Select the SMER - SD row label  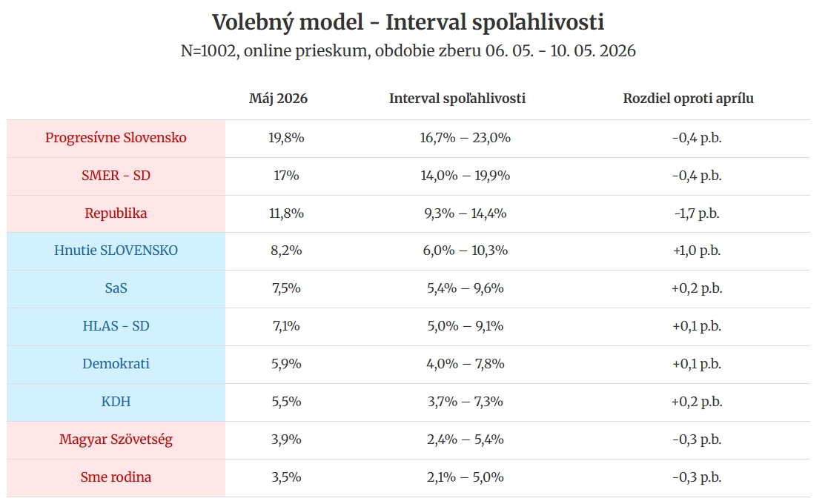pos(116,176)
